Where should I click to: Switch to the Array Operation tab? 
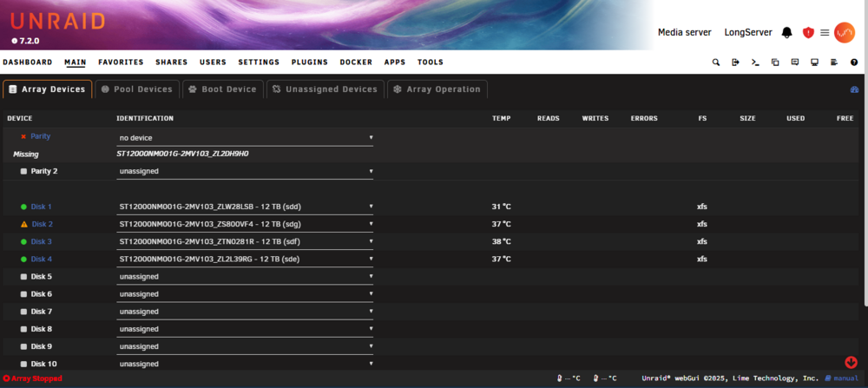pyautogui.click(x=437, y=89)
